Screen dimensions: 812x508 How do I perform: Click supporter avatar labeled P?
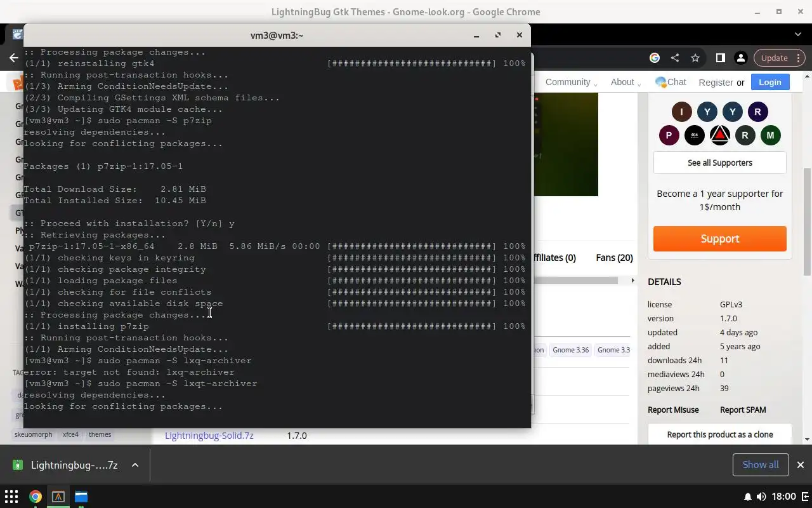pos(669,135)
